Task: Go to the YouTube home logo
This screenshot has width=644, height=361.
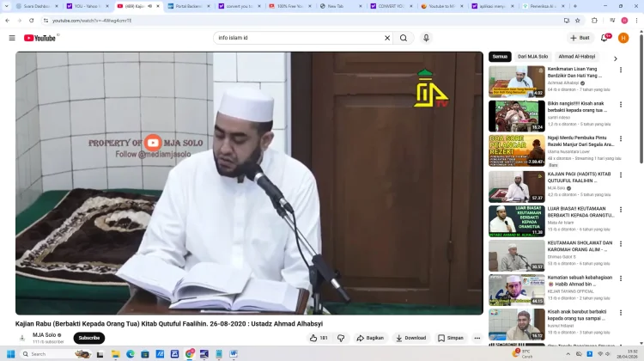Action: point(39,38)
